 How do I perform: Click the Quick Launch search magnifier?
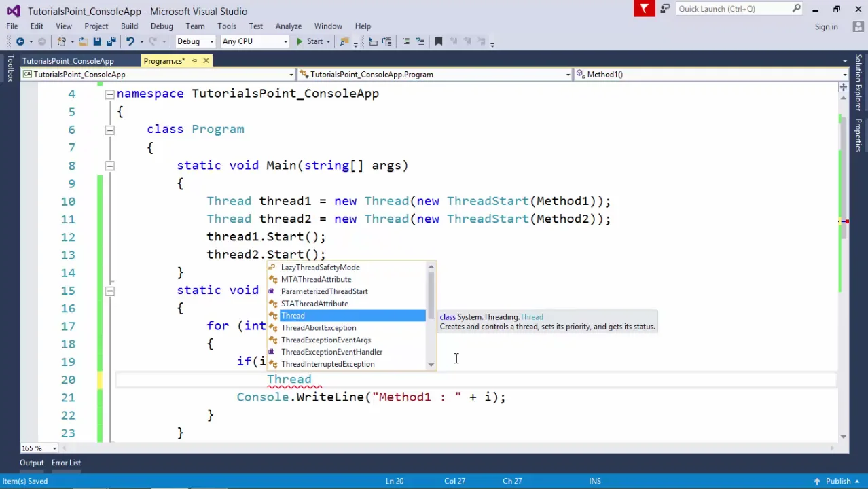(x=796, y=9)
